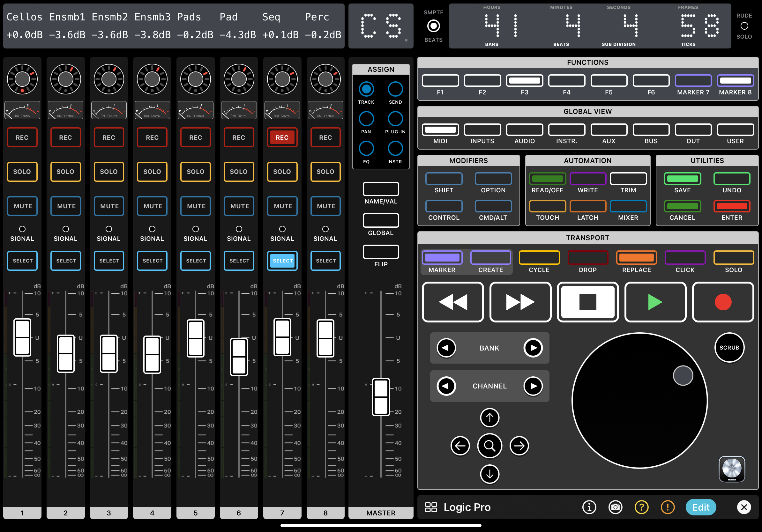Select the PAN assign mode
The height and width of the screenshot is (532, 762).
[366, 119]
